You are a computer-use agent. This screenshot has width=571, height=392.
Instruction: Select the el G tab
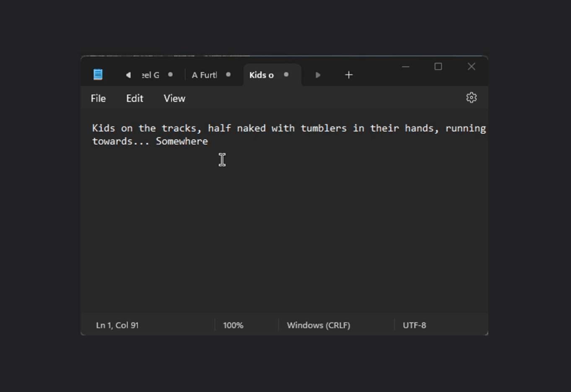150,75
